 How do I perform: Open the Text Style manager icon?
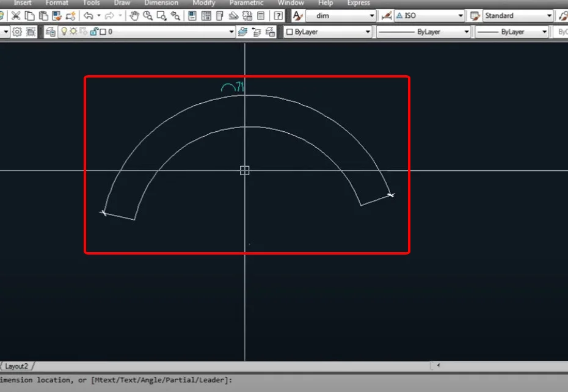tap(297, 16)
